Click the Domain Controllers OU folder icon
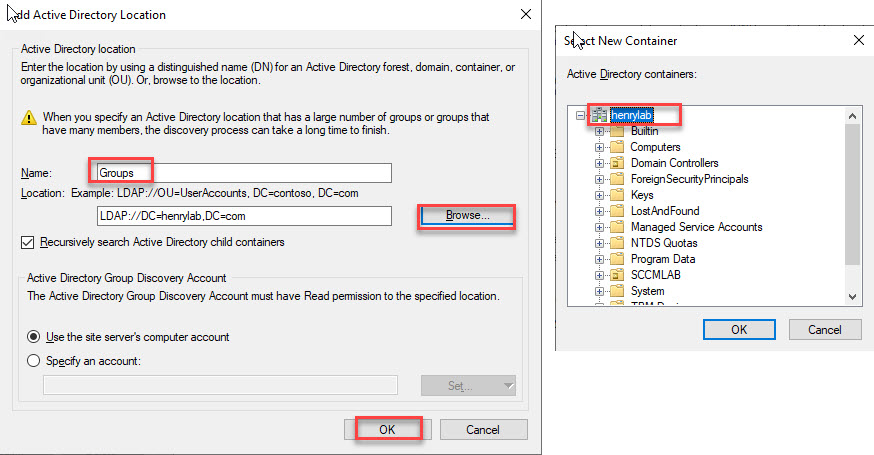Screen dimensions: 874x455 [616, 163]
